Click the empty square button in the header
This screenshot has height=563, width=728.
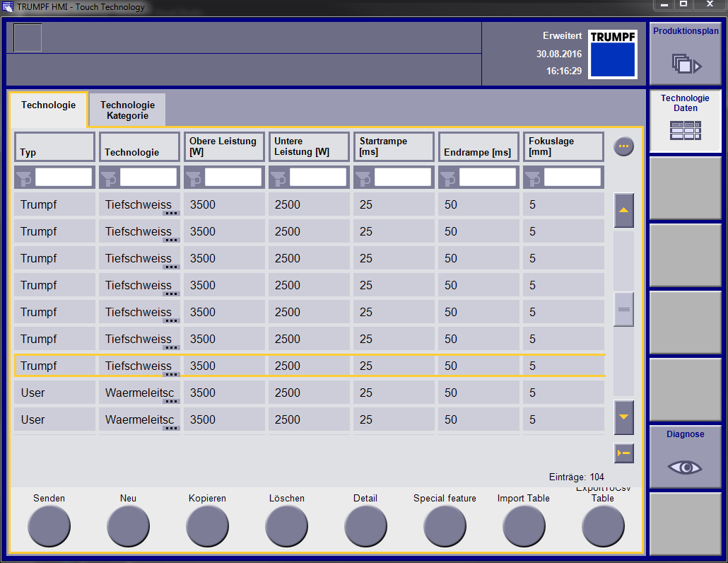click(x=28, y=37)
